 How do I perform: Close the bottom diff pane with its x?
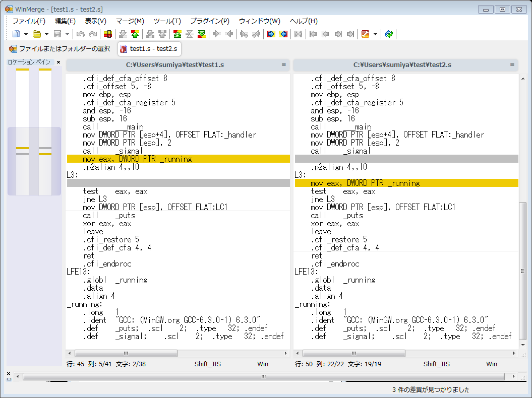[x=9, y=373]
